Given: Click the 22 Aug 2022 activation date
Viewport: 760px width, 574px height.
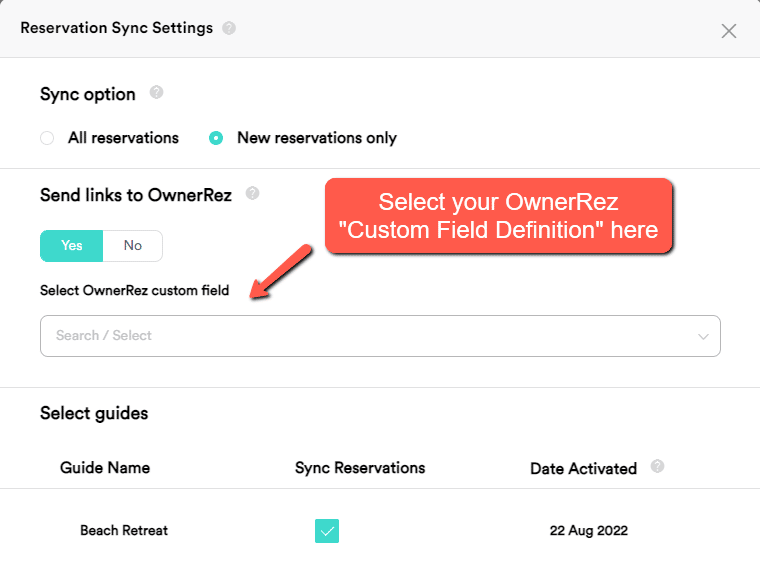Looking at the screenshot, I should (589, 530).
